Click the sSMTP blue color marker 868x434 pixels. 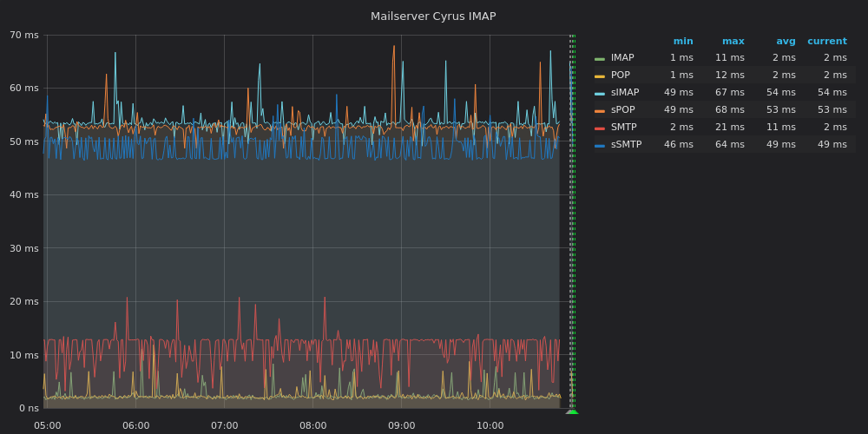pyautogui.click(x=600, y=145)
